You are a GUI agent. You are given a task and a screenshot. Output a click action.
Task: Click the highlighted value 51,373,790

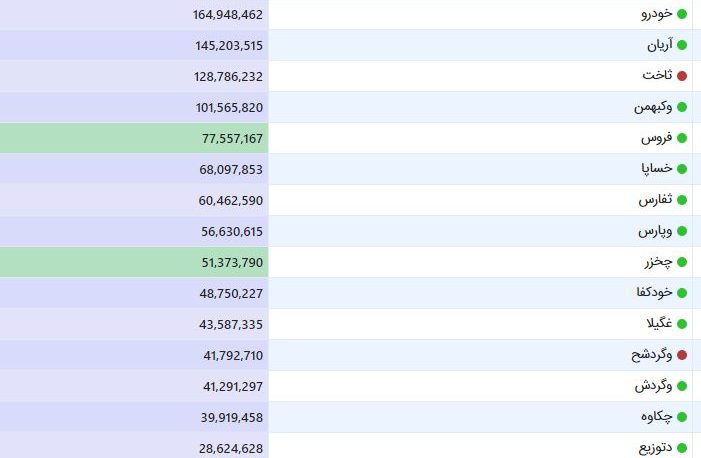coord(232,263)
